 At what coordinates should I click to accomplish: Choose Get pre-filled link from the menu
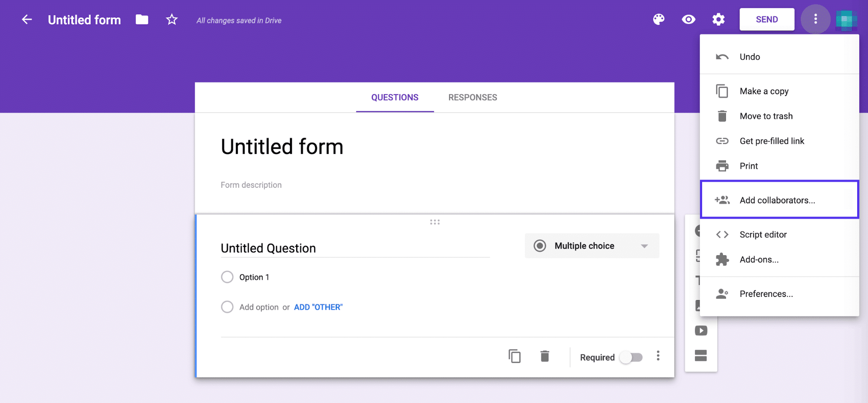[x=772, y=141]
